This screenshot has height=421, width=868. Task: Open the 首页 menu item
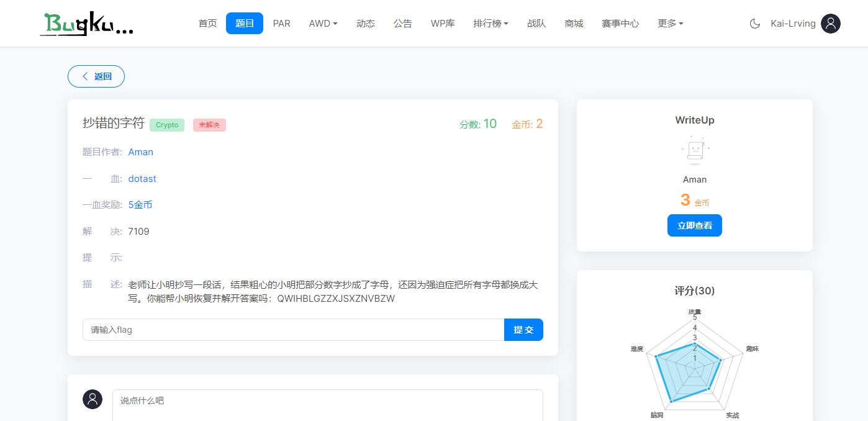click(207, 23)
